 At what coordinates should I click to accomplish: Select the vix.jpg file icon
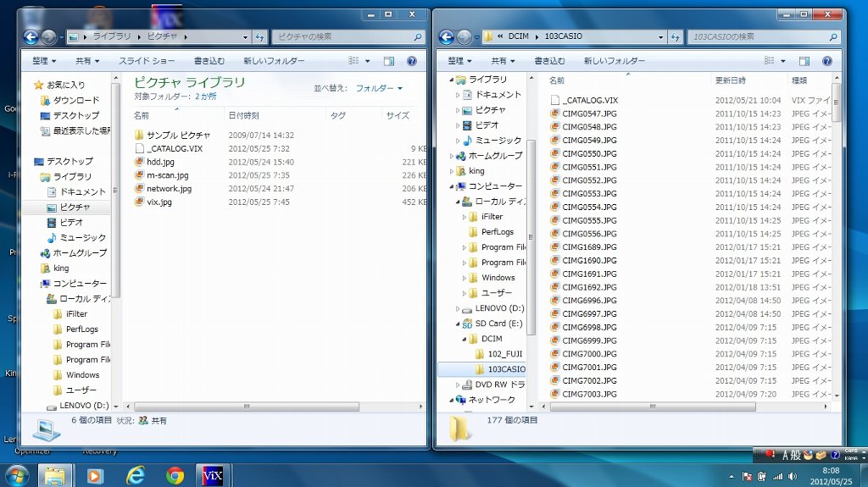tap(140, 202)
